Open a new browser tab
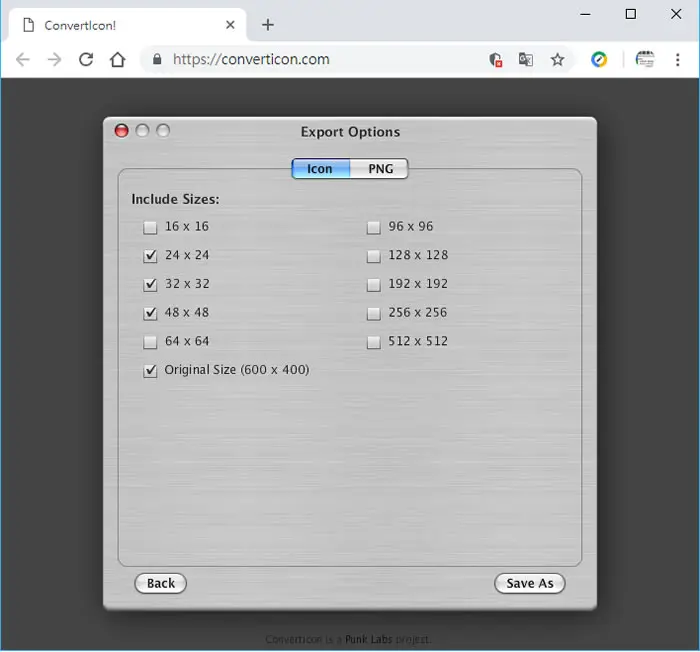 [268, 25]
